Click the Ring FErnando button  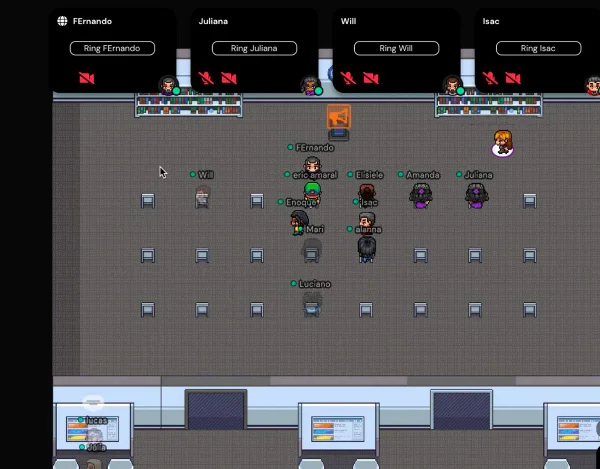click(112, 49)
